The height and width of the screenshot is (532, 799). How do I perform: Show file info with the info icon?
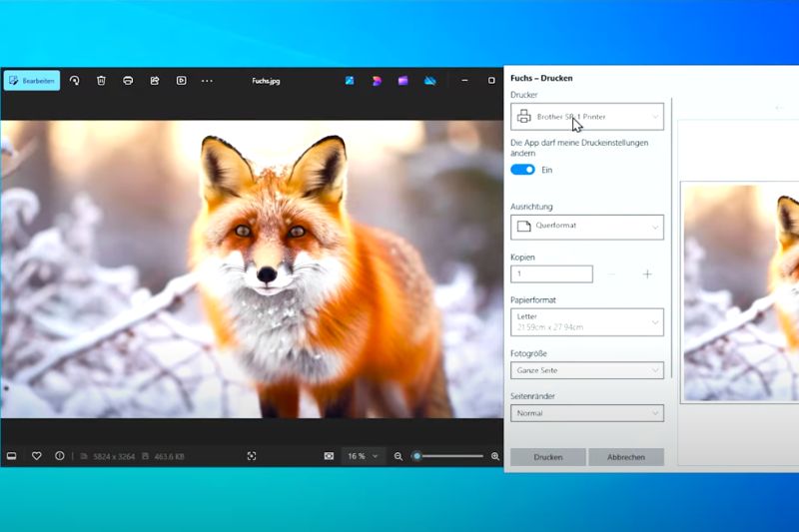pos(60,456)
